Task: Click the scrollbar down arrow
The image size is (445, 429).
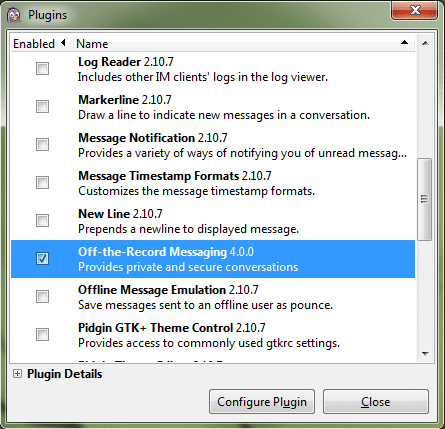Action: coord(425,354)
